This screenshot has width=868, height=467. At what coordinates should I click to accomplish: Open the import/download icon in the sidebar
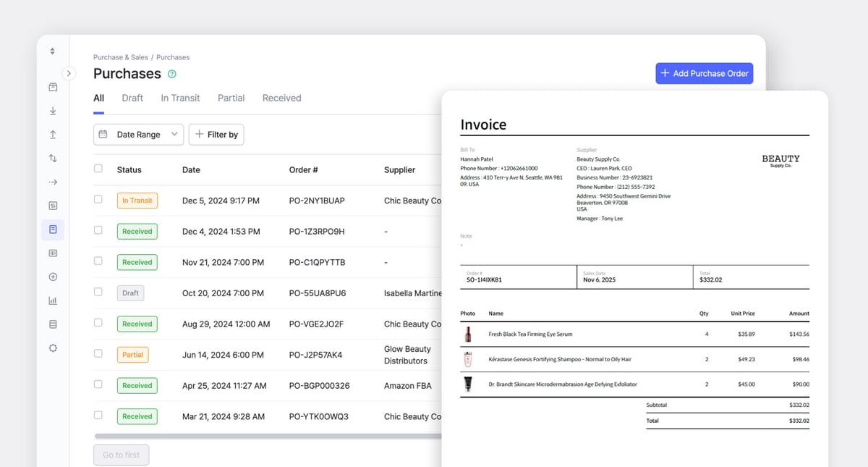pyautogui.click(x=52, y=111)
